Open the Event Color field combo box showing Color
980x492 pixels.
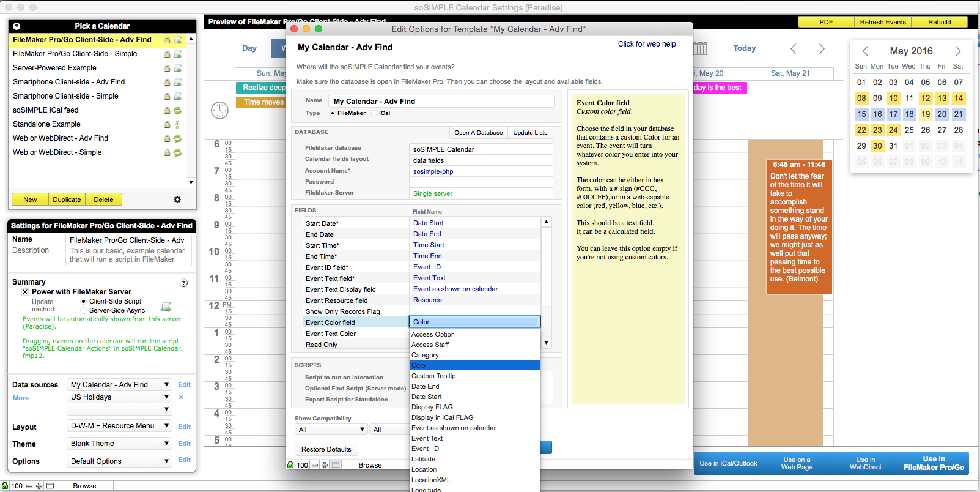(475, 322)
